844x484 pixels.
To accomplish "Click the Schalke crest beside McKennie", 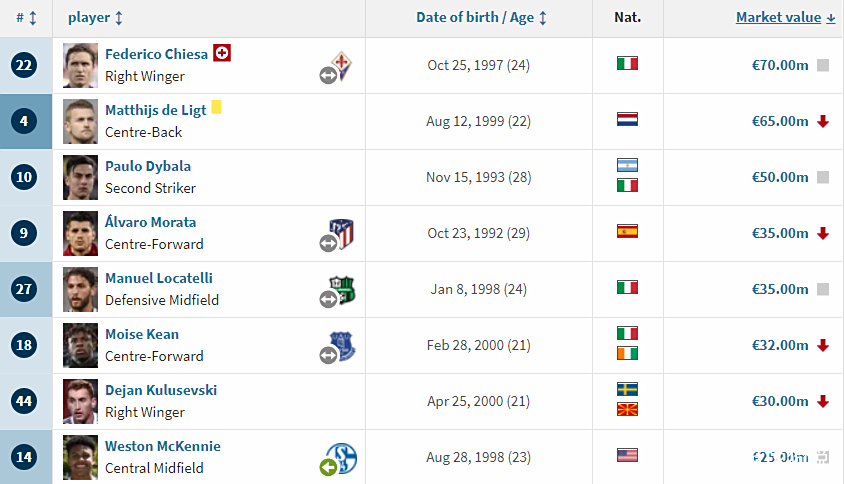I will pyautogui.click(x=343, y=458).
